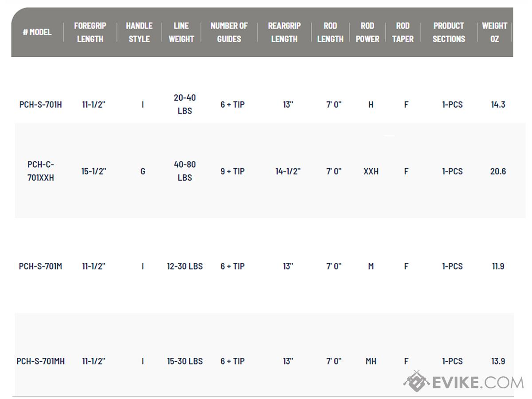Screen dimensions: 532x399
Task: Click model PCH-S-701H in the table
Action: tap(41, 105)
